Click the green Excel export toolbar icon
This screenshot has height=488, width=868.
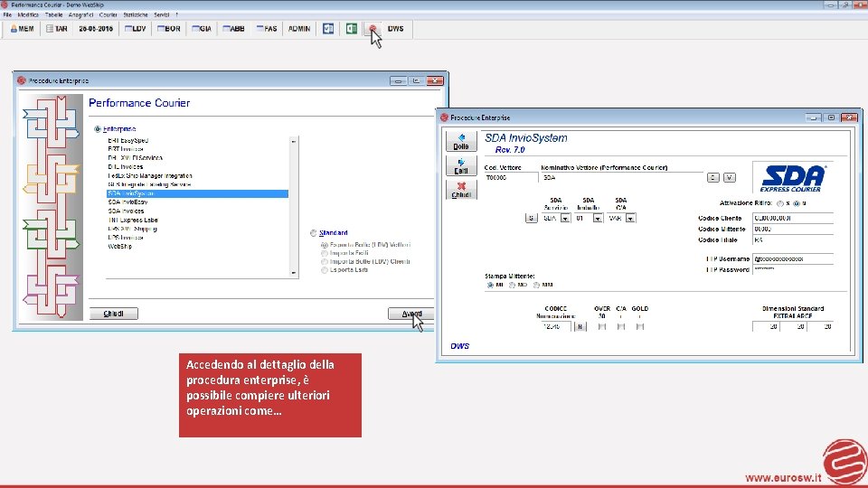coord(352,29)
